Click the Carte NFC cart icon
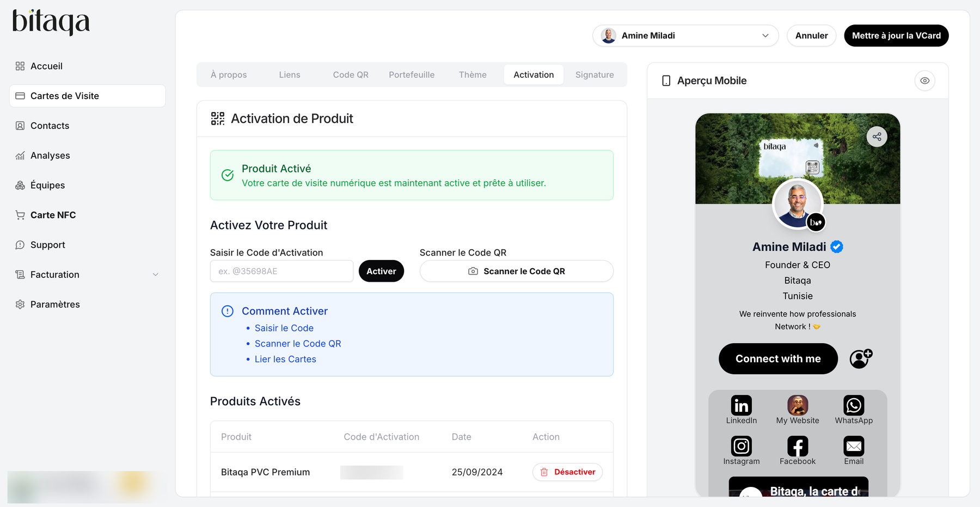 (20, 215)
